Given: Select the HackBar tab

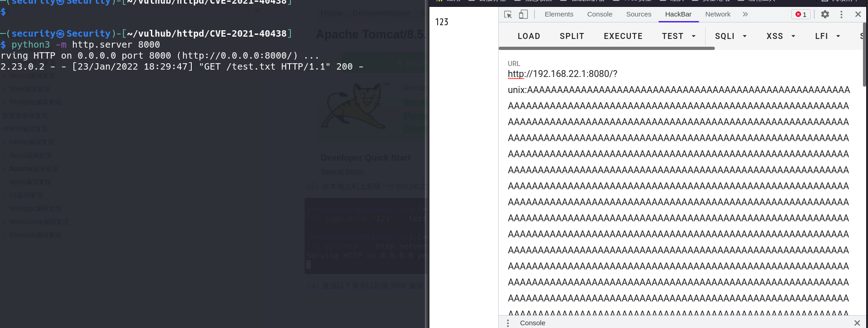Looking at the screenshot, I should click(678, 14).
